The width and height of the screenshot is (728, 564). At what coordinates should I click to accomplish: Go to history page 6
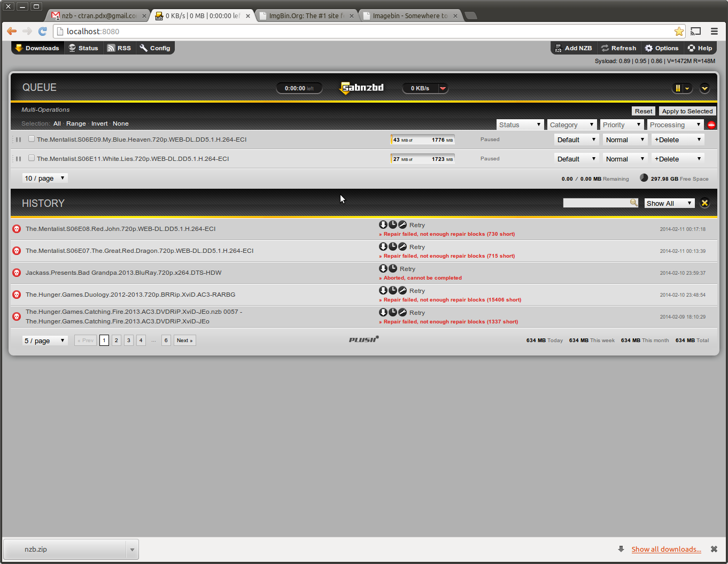click(166, 341)
